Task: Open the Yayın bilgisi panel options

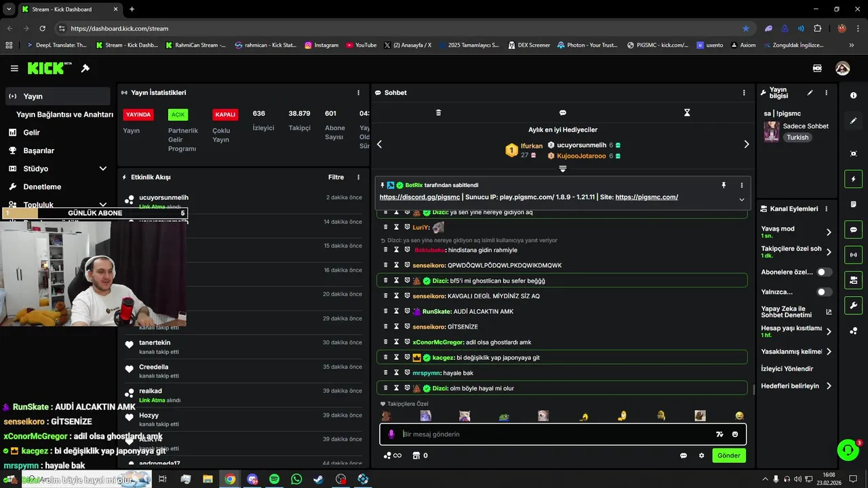Action: coord(826,93)
